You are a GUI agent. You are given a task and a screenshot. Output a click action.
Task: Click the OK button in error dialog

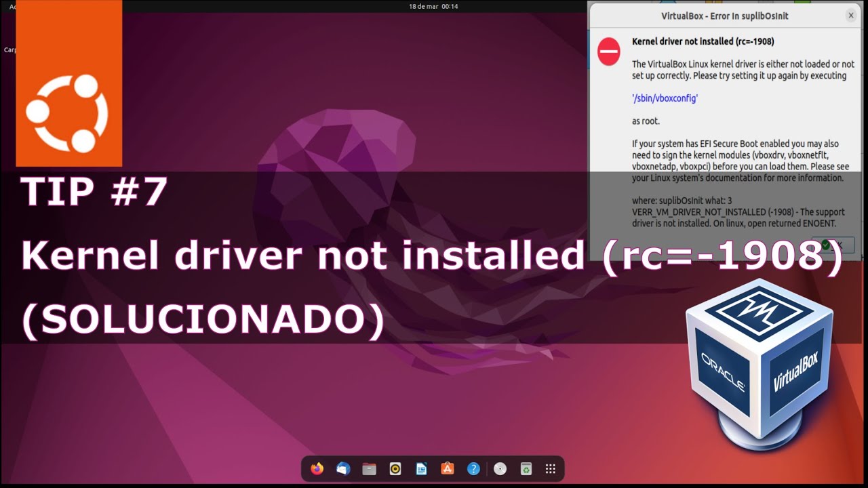pos(832,245)
